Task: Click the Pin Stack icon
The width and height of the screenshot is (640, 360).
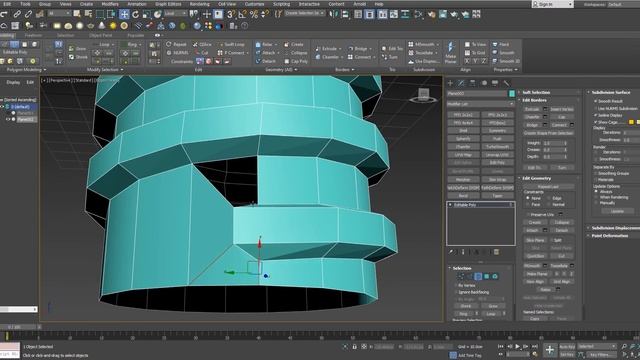Action: click(451, 252)
